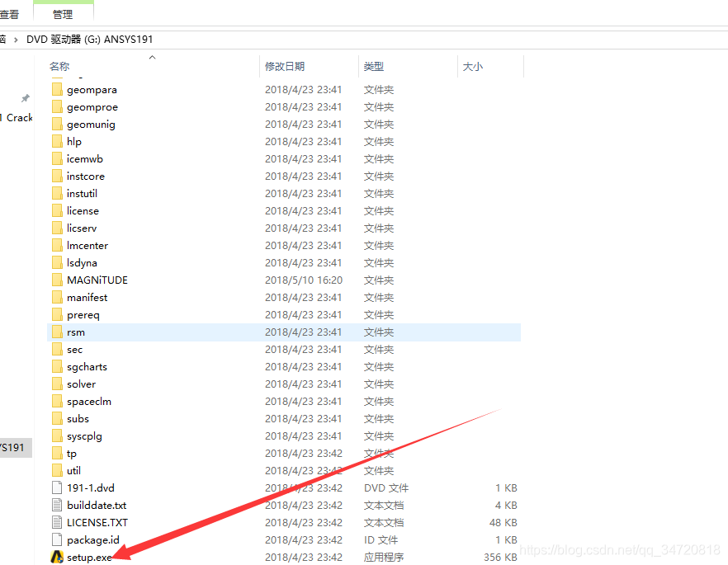Click the ID 文件 type cell
This screenshot has width=728, height=565.
point(381,539)
